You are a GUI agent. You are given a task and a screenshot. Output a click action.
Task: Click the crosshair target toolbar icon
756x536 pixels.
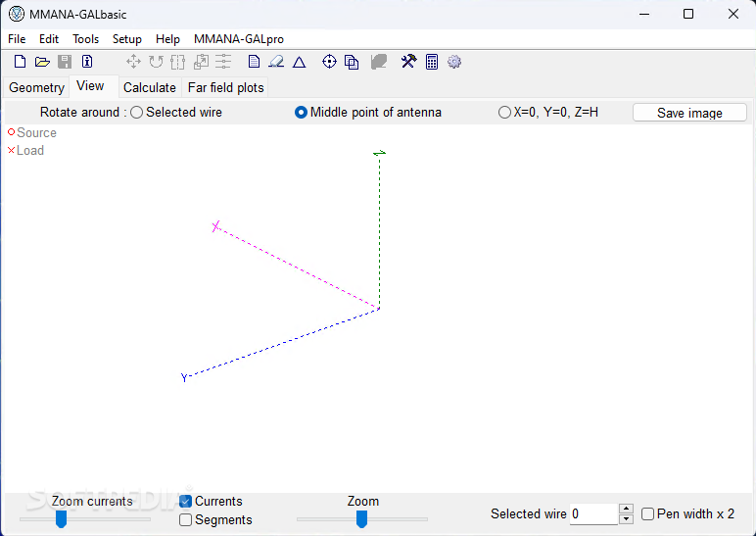pos(329,62)
